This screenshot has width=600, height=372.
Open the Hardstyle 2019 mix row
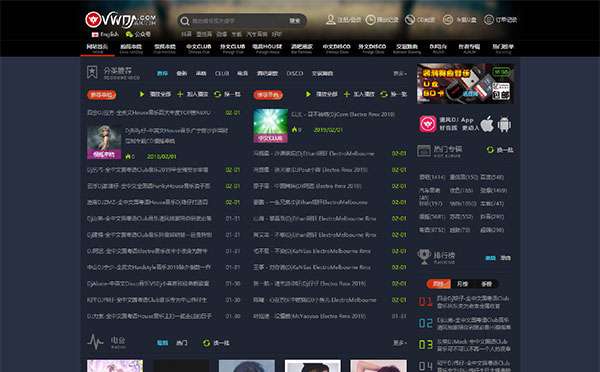point(148,267)
